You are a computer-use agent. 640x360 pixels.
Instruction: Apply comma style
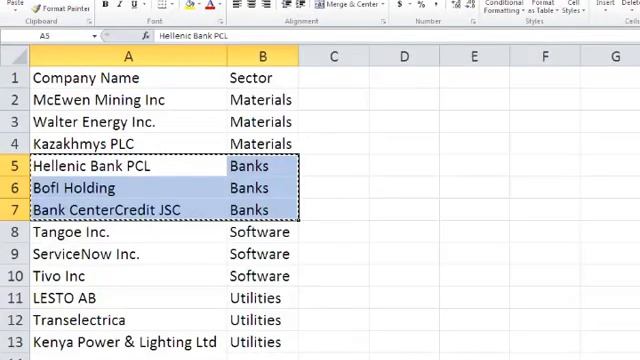436,4
